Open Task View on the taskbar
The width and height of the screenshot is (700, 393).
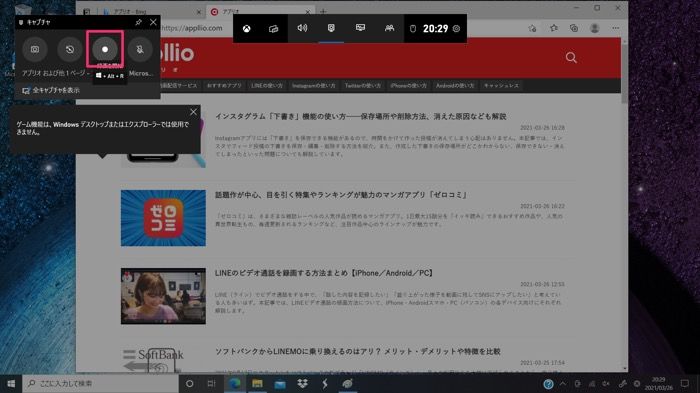coord(212,384)
